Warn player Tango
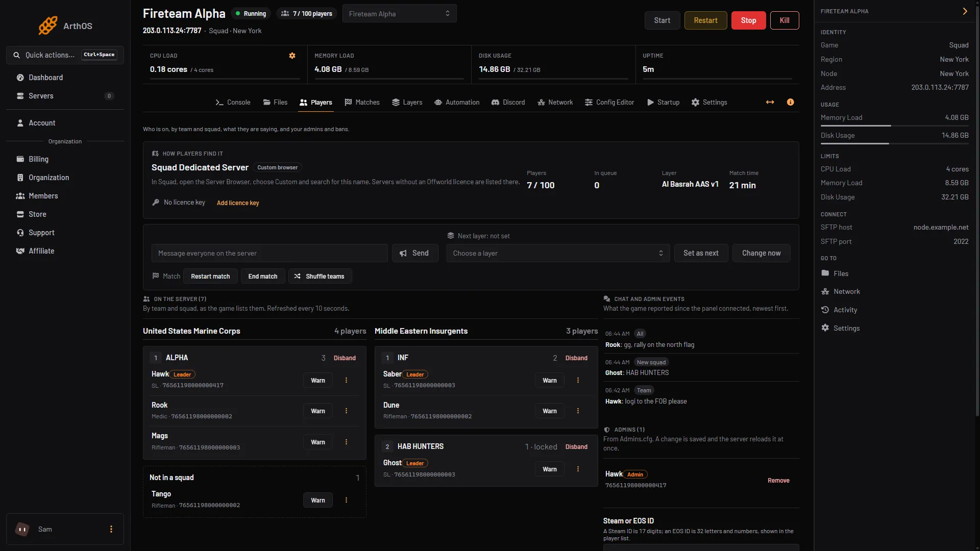The height and width of the screenshot is (551, 980). 317,500
